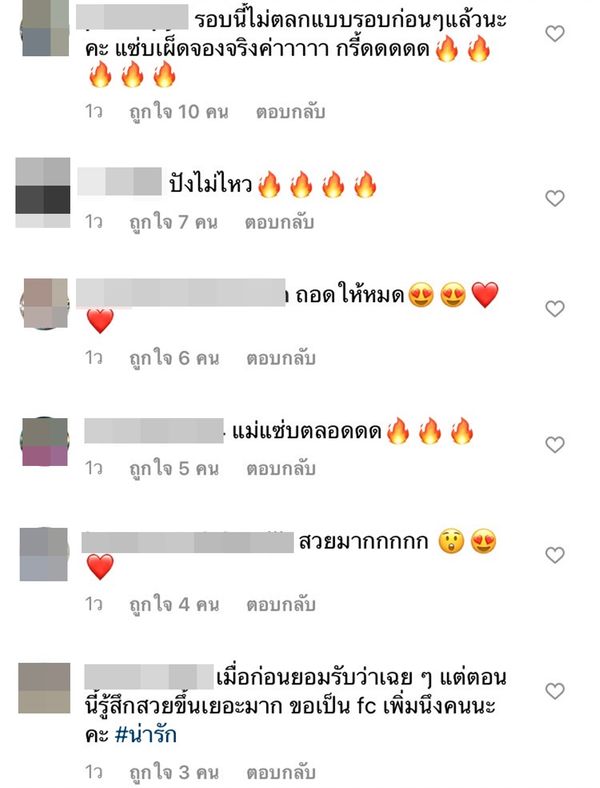The height and width of the screenshot is (788, 600).
Task: Like the สวยมากกกกก comment
Action: pyautogui.click(x=555, y=555)
